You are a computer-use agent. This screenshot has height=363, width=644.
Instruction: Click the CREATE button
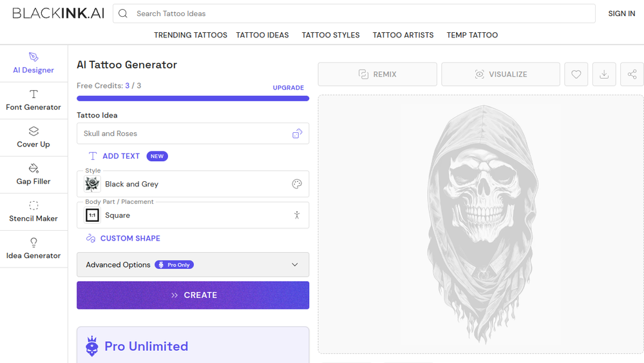pyautogui.click(x=193, y=295)
